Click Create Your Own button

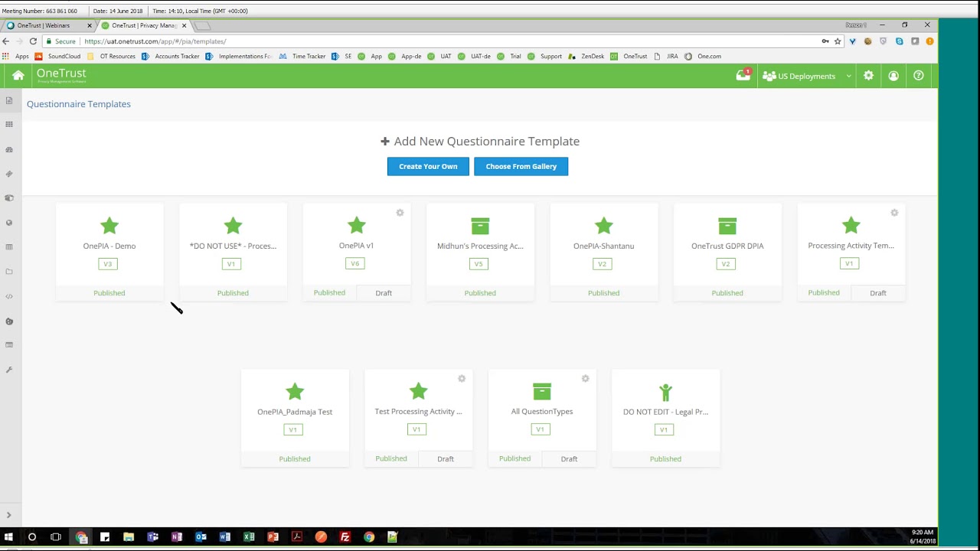coord(428,166)
